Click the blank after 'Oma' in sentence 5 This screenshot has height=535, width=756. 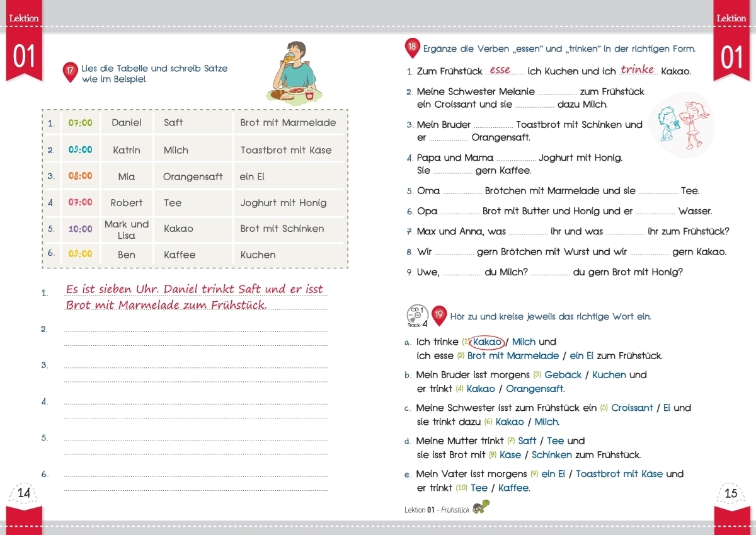click(462, 191)
